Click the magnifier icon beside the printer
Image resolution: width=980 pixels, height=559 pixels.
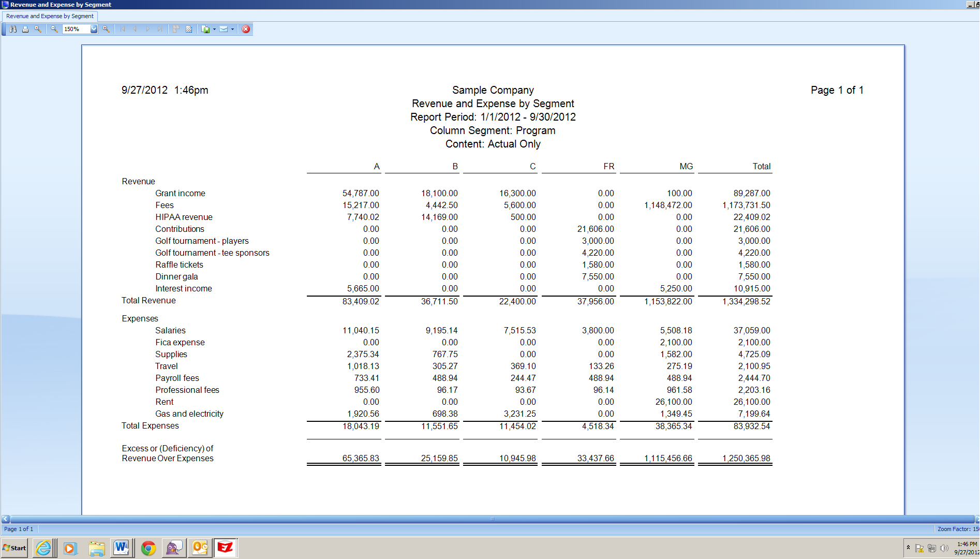click(x=38, y=29)
